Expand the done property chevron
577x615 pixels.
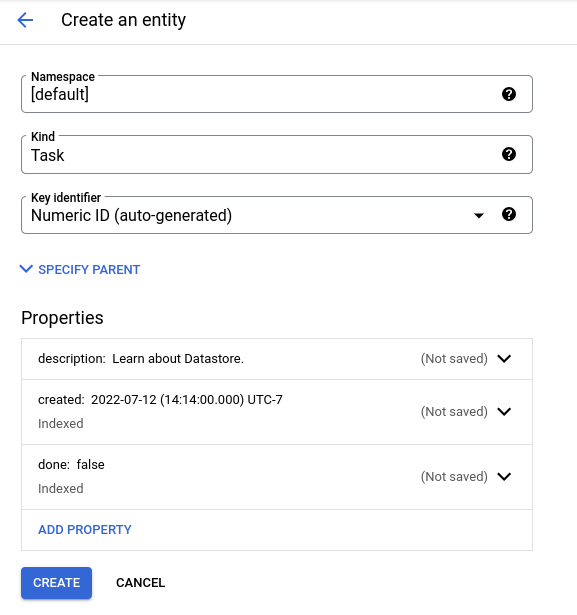pos(504,477)
